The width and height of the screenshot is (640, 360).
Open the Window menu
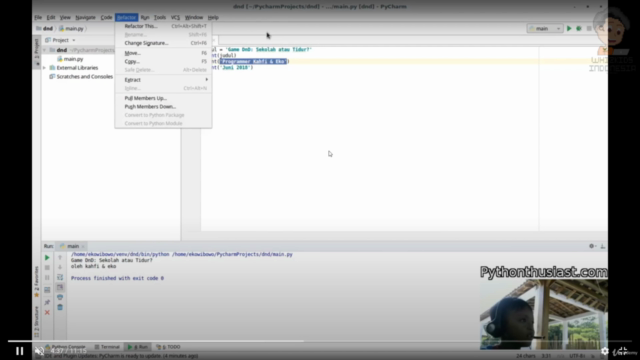point(193,18)
